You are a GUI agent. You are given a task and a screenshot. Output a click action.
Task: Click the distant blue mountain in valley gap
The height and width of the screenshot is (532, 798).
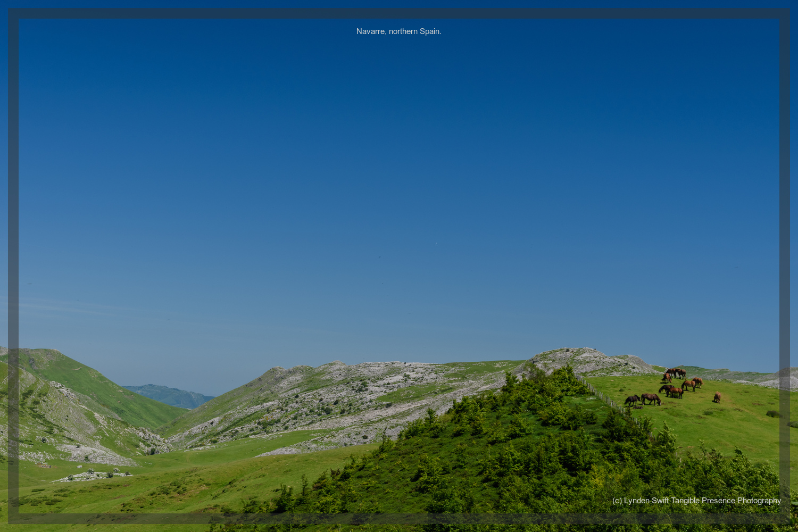(x=170, y=395)
